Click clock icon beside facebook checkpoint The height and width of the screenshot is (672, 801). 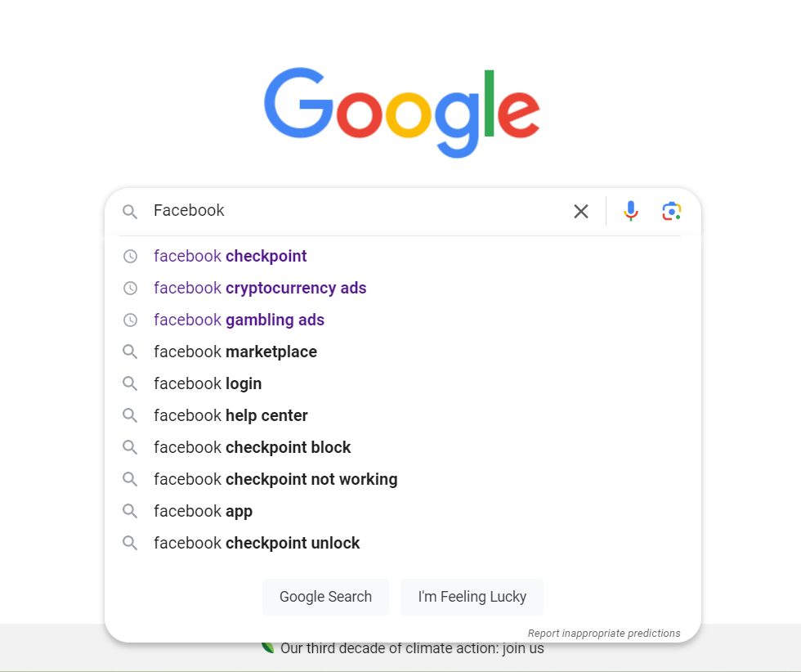130,256
